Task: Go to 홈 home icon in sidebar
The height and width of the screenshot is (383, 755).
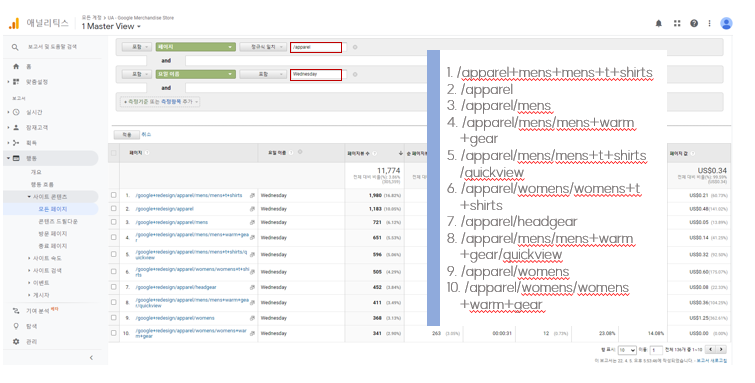Action: (16, 66)
